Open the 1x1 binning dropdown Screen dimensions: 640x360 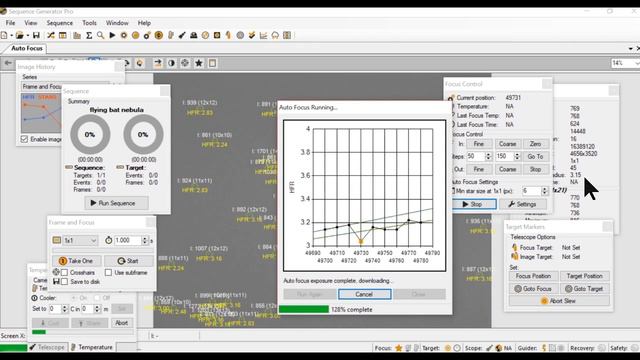point(80,240)
